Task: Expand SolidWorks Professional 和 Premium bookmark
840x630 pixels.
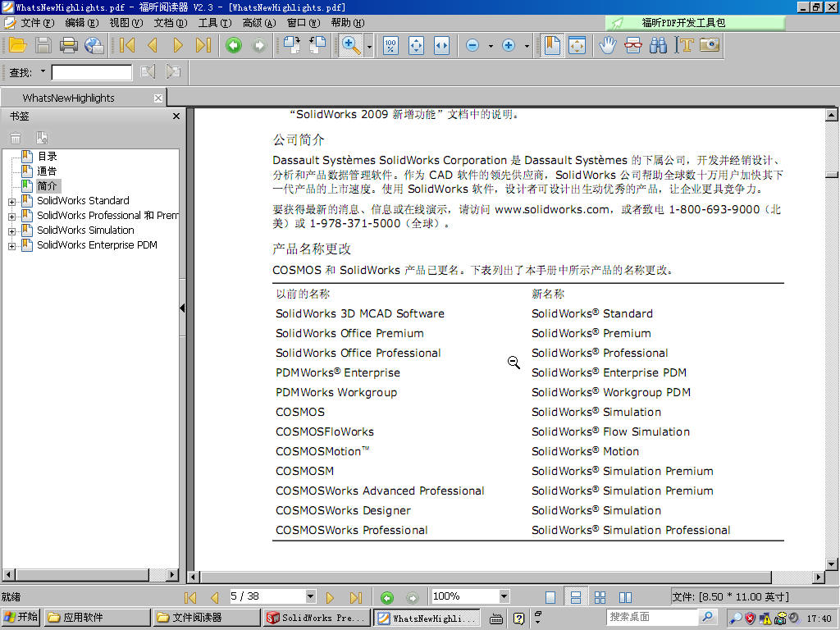Action: (x=11, y=217)
